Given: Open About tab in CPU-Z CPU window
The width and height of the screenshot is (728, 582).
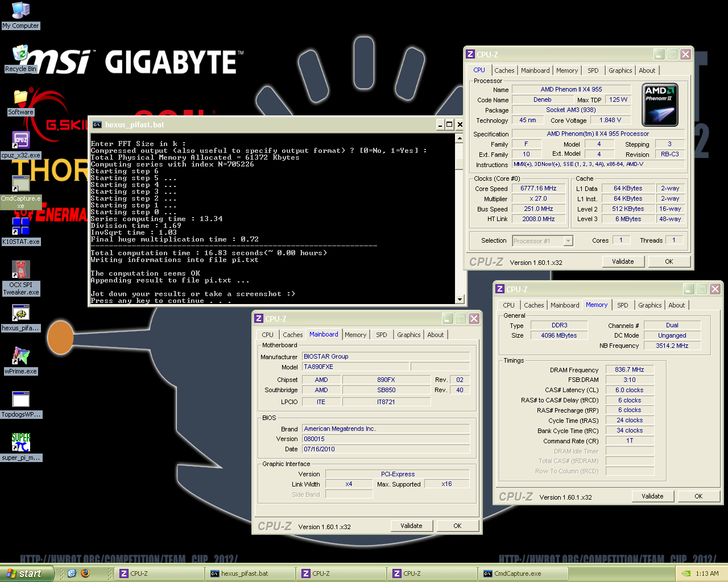Looking at the screenshot, I should [x=647, y=70].
